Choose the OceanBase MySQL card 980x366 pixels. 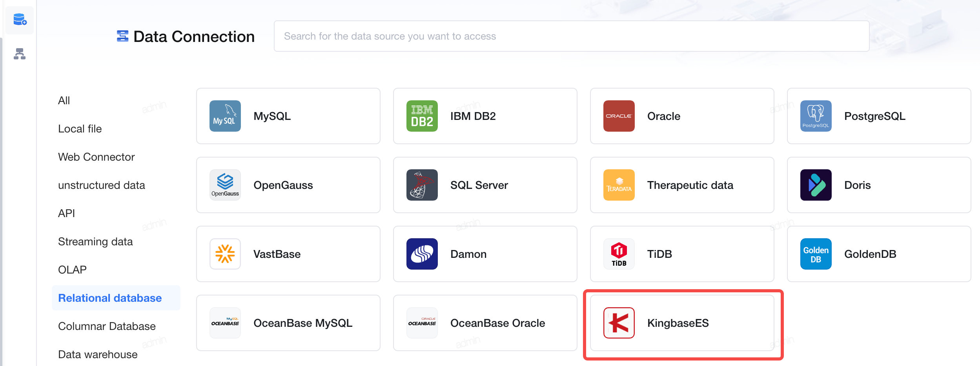pyautogui.click(x=288, y=323)
